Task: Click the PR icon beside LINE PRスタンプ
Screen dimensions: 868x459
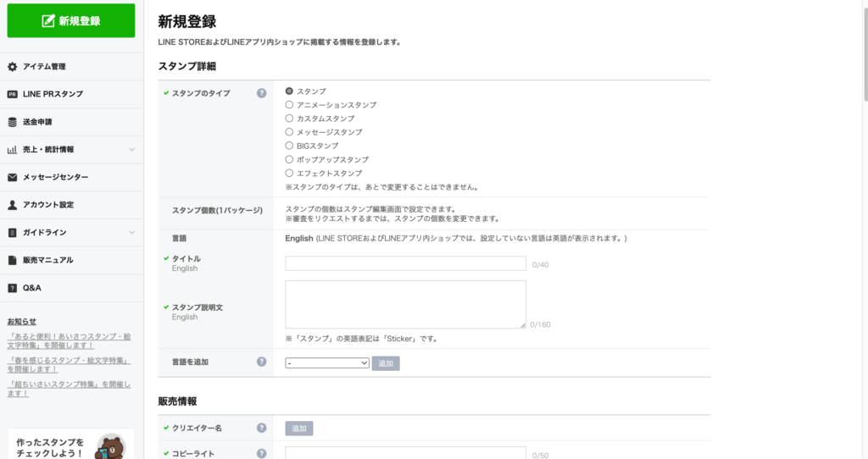Action: pos(12,94)
